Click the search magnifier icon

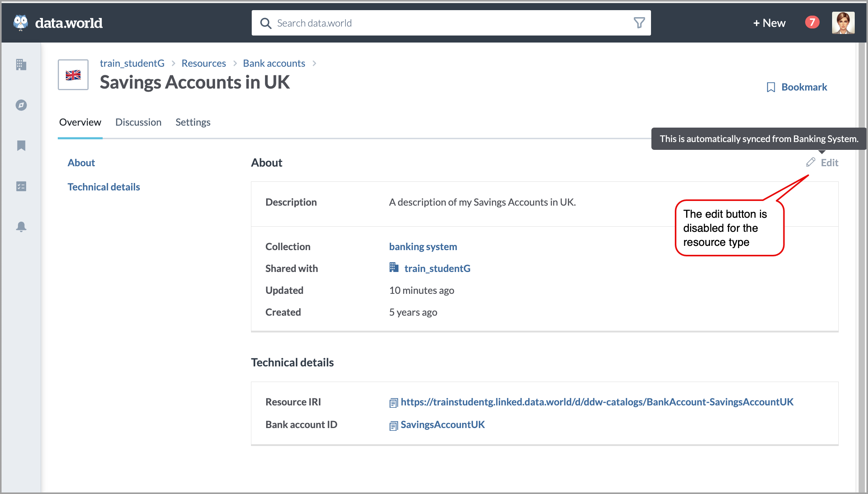click(x=266, y=23)
